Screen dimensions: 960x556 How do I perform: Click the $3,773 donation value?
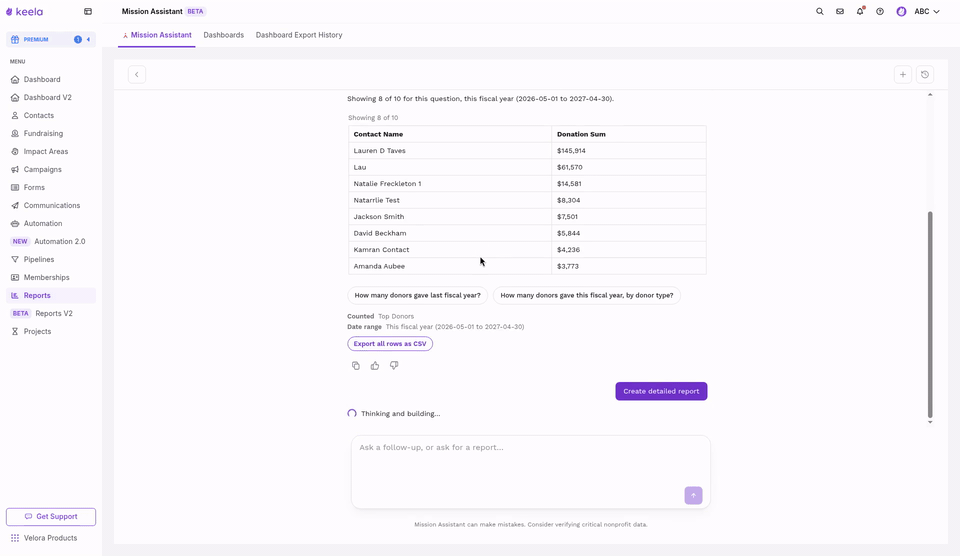568,266
